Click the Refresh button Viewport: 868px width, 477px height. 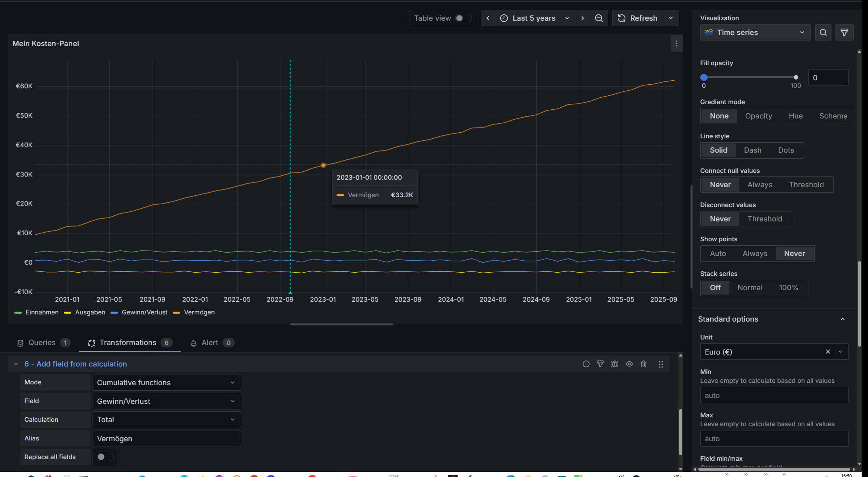coord(638,18)
